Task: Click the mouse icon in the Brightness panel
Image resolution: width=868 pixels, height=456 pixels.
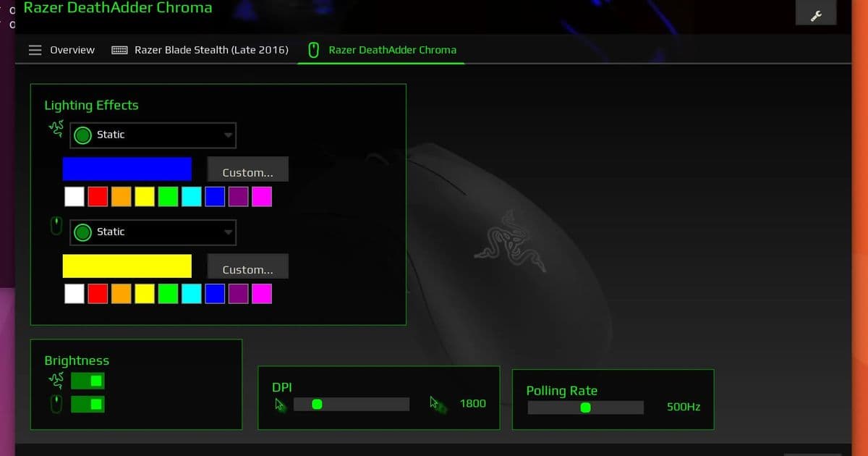Action: tap(55, 404)
